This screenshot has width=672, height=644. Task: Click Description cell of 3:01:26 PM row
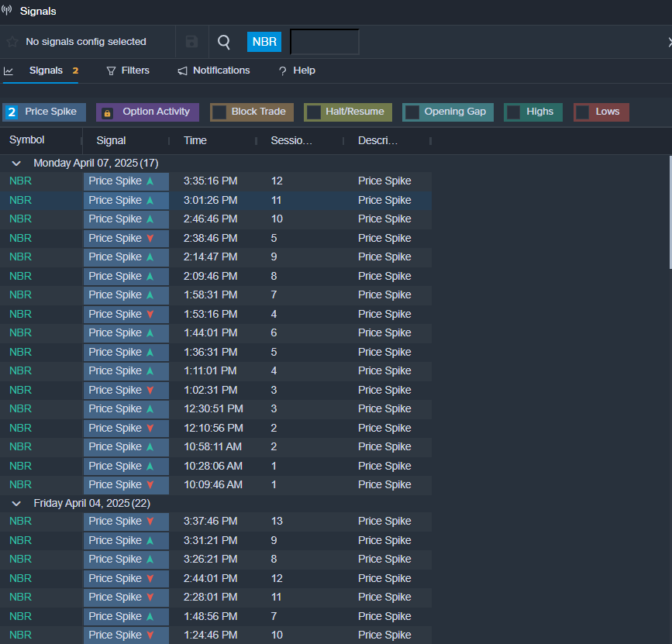[x=384, y=200]
